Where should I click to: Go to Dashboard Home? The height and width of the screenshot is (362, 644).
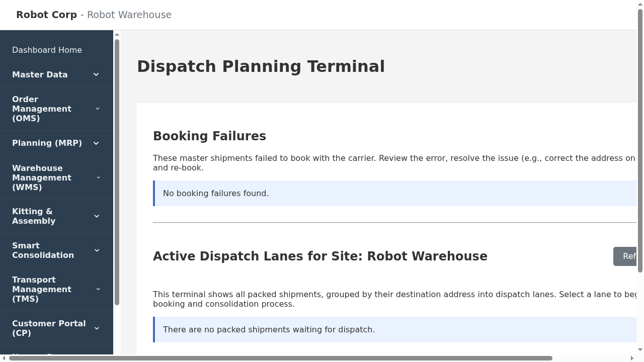pyautogui.click(x=47, y=50)
